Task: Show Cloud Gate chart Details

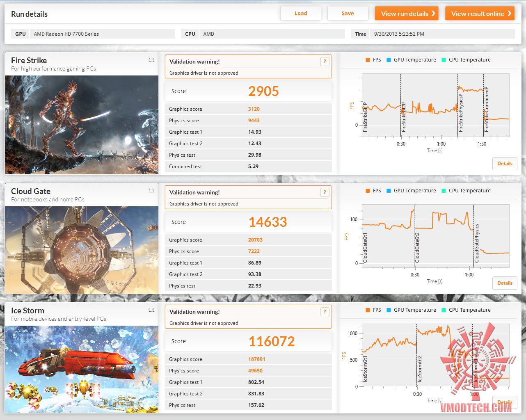Action: tap(505, 283)
